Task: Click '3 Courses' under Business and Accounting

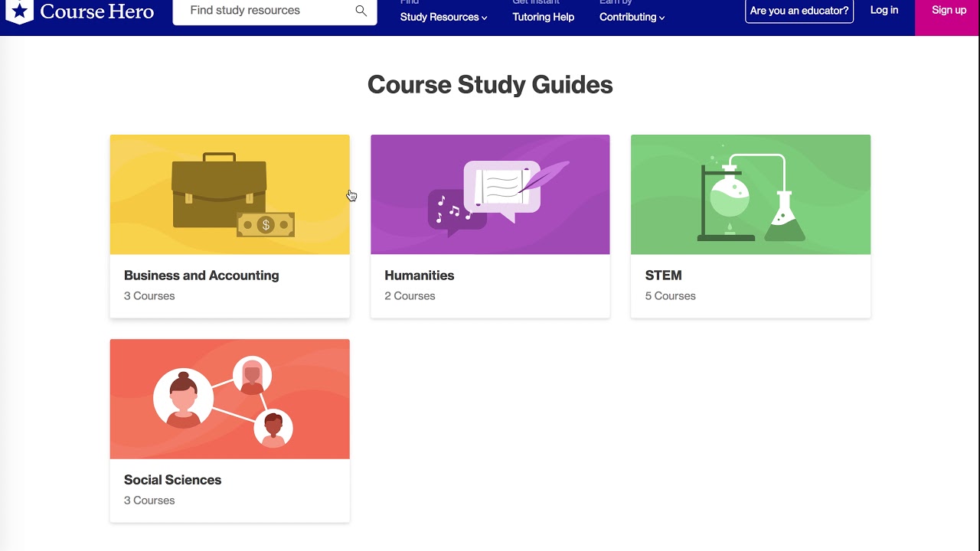Action: pyautogui.click(x=149, y=296)
